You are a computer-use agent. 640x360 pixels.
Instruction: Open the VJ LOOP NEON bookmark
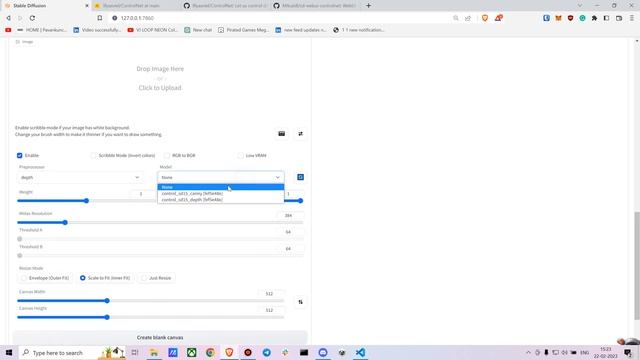153,30
